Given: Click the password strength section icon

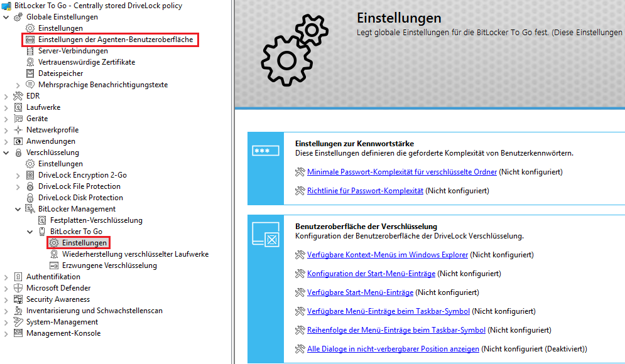Looking at the screenshot, I should pos(266,151).
